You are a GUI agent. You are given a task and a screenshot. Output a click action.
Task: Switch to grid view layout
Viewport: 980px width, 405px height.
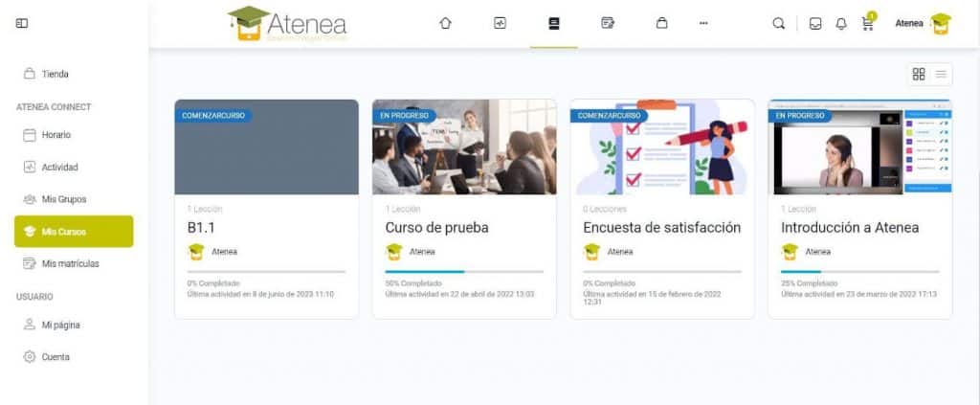919,75
